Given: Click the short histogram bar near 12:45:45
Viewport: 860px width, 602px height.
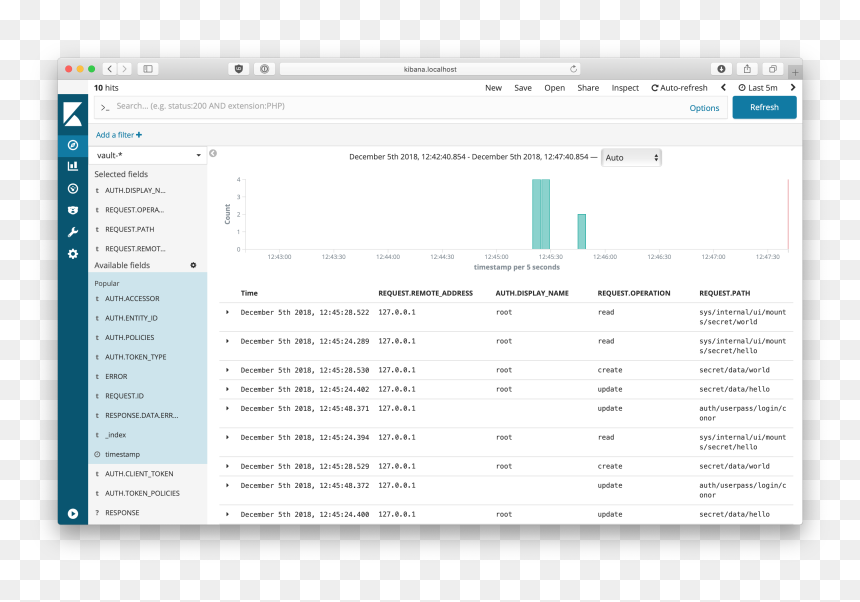Looking at the screenshot, I should click(581, 232).
